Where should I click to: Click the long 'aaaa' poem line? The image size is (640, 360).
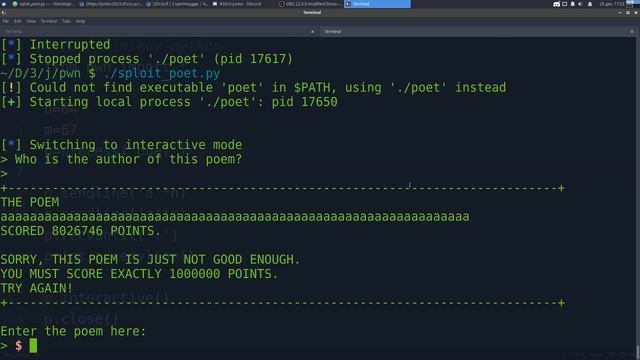pos(235,217)
